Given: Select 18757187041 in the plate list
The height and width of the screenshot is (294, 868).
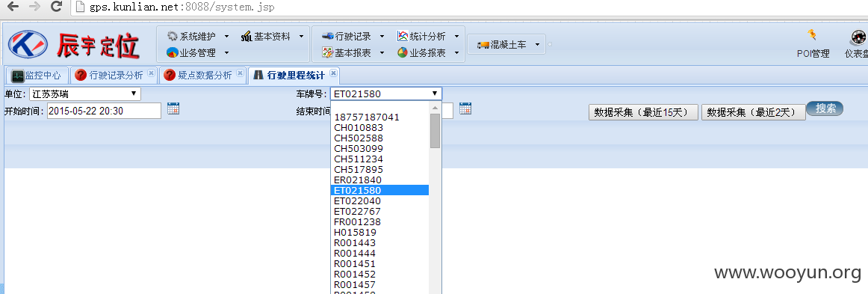Looking at the screenshot, I should click(379, 117).
